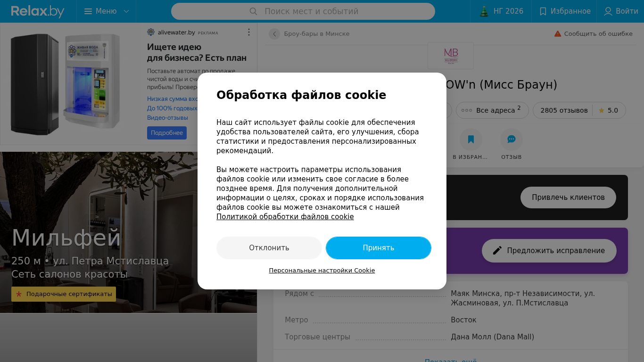Go back to Броу-бары в Минске
This screenshot has height=362, width=644.
pos(274,34)
